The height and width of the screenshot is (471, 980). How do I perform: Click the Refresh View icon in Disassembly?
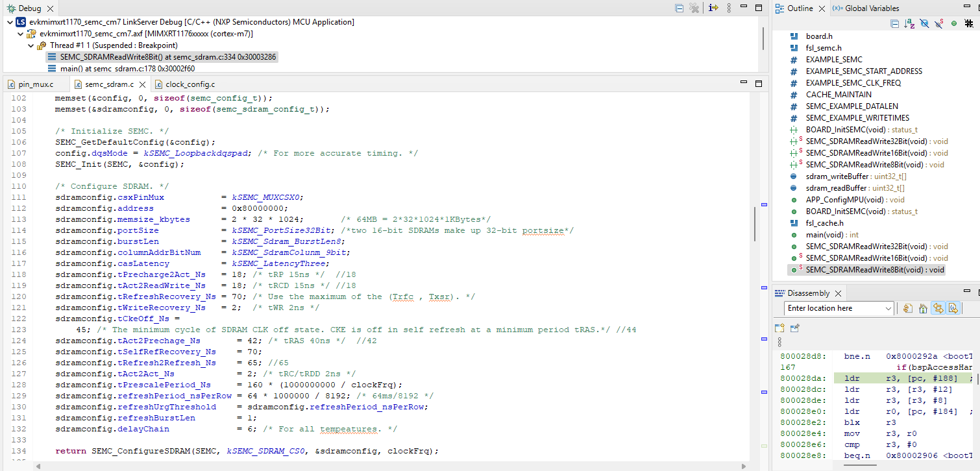[908, 309]
